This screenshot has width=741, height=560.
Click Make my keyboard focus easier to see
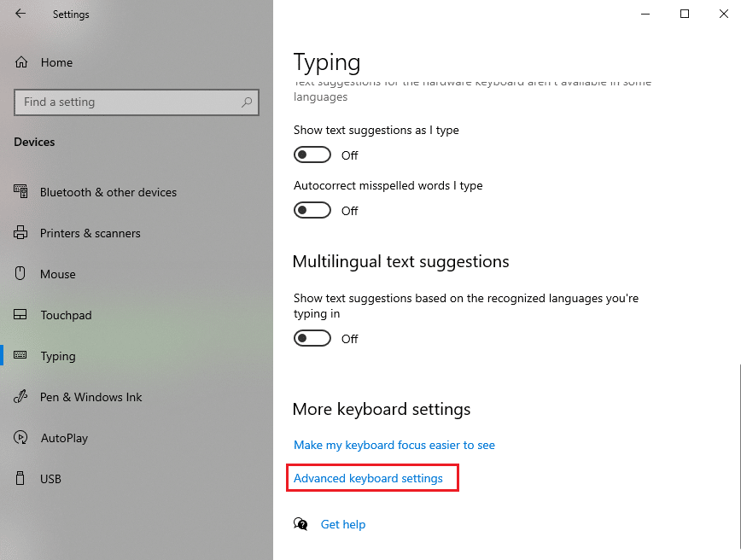click(394, 445)
